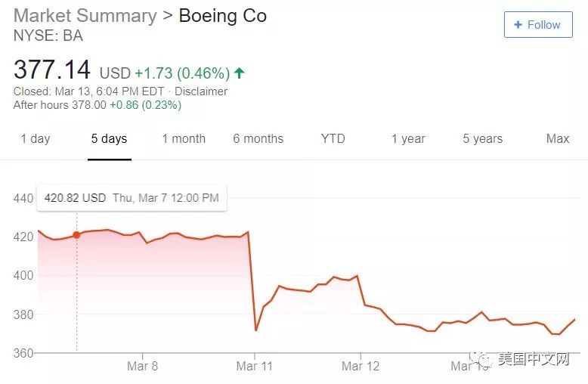588x384 pixels.
Task: Click the Follow button
Action: coord(537,25)
